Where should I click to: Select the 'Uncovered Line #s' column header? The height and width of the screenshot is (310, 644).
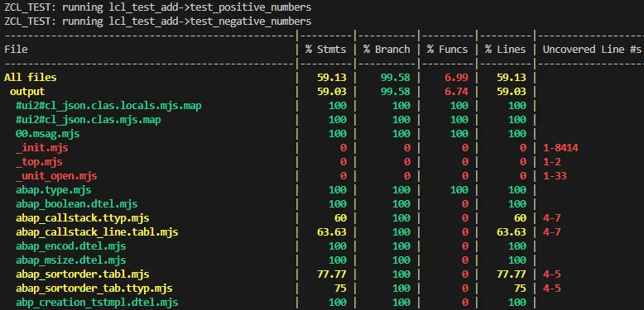[x=592, y=50]
